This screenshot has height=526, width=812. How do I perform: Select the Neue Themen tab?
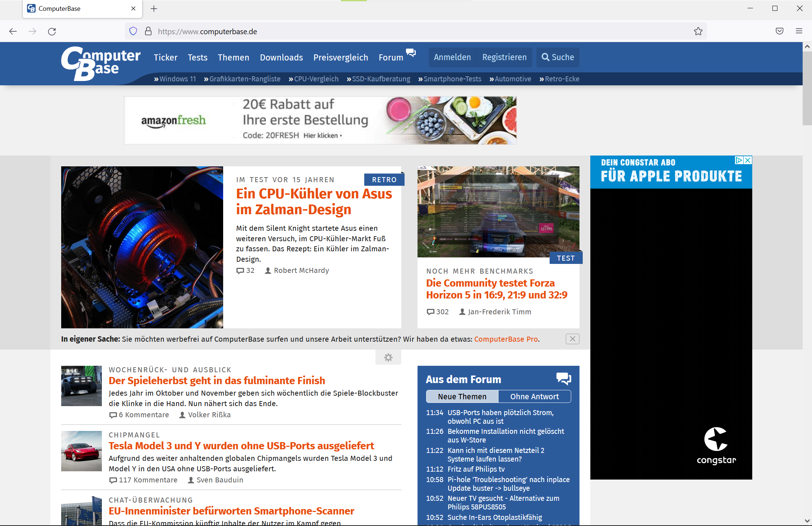coord(462,396)
